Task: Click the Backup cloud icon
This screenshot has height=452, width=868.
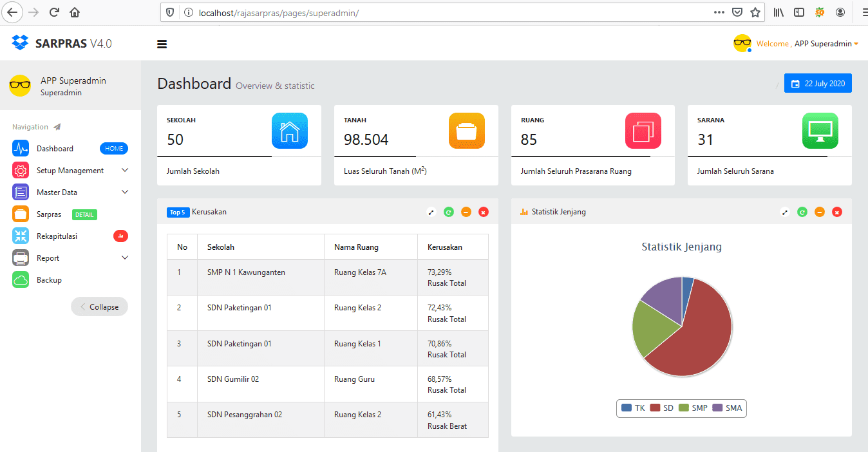Action: 21,279
